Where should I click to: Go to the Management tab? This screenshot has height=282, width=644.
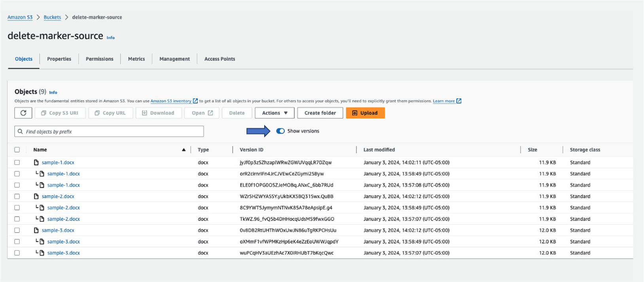174,59
